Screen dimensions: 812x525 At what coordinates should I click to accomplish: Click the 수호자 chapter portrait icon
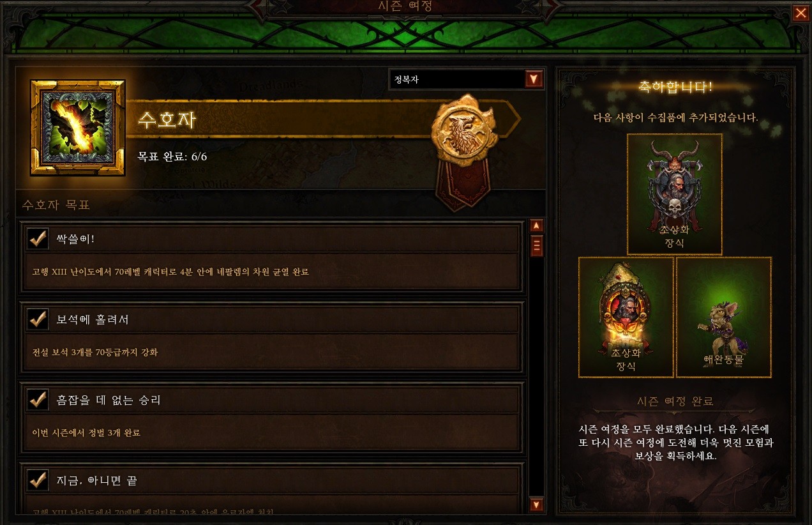(78, 128)
